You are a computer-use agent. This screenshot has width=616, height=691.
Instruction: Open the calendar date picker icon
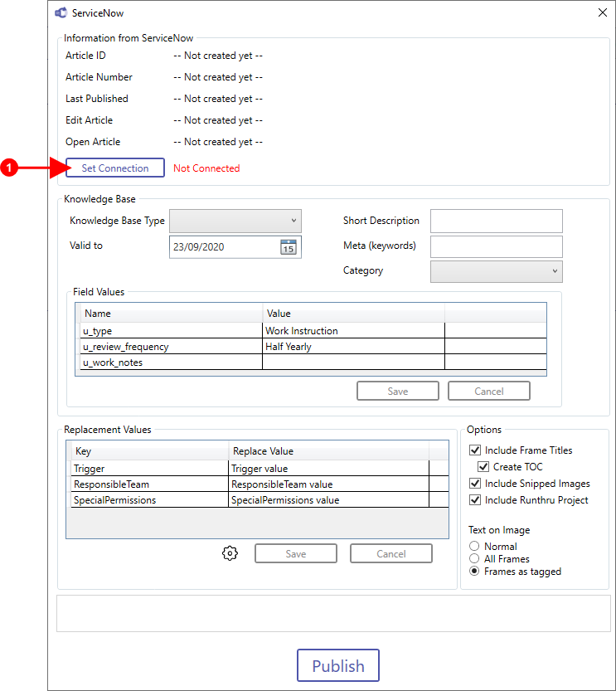click(x=289, y=247)
